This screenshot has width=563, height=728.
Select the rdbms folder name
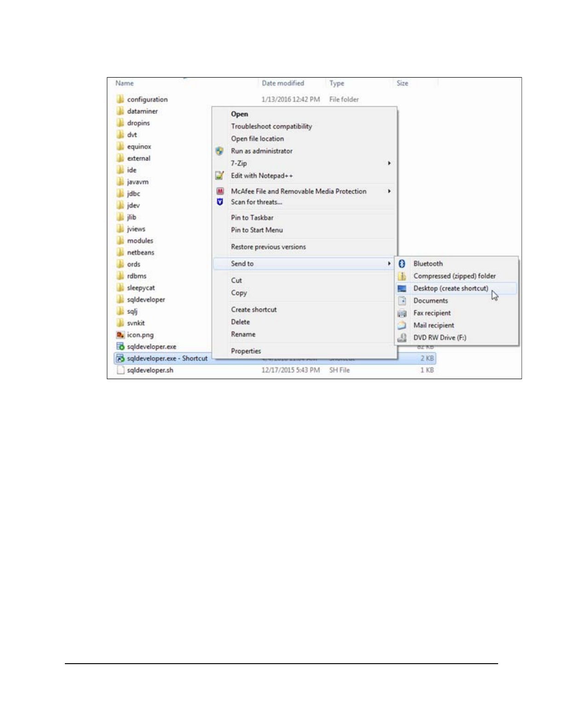pos(137,276)
